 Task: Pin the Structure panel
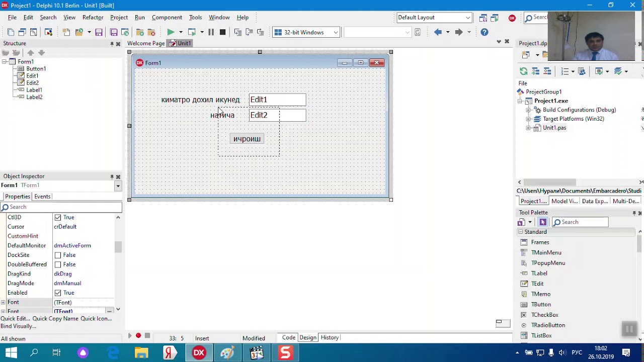click(112, 44)
